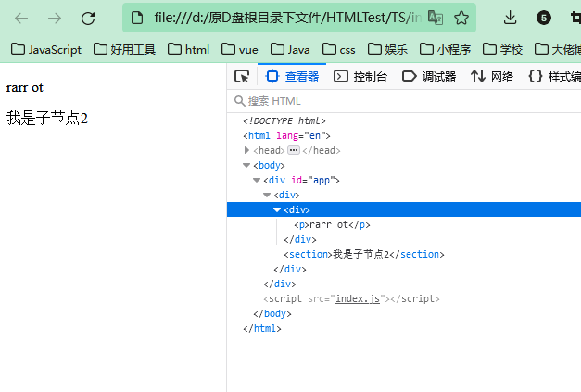Click the head ellipsis badge to expand contents
Image resolution: width=581 pixels, height=392 pixels.
(294, 150)
